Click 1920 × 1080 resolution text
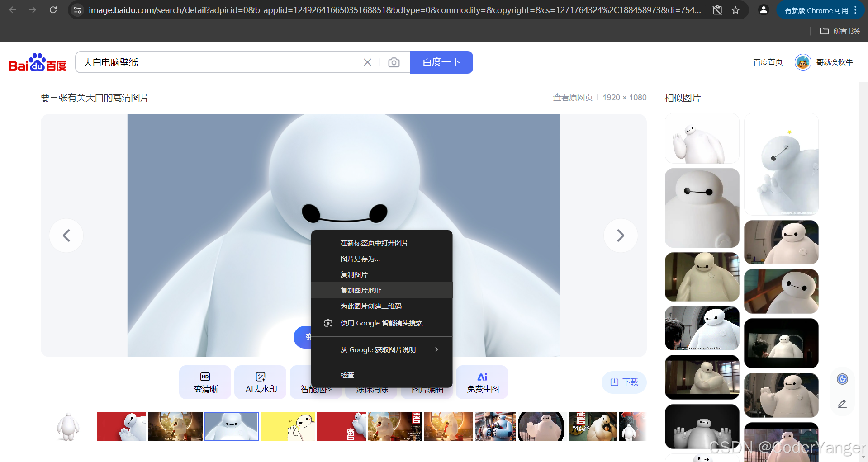 click(624, 98)
